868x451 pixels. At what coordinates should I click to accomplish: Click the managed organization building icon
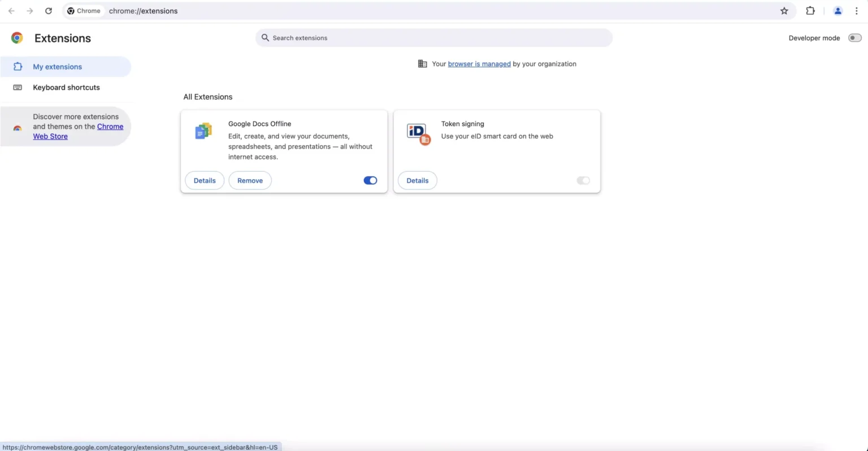click(x=422, y=64)
